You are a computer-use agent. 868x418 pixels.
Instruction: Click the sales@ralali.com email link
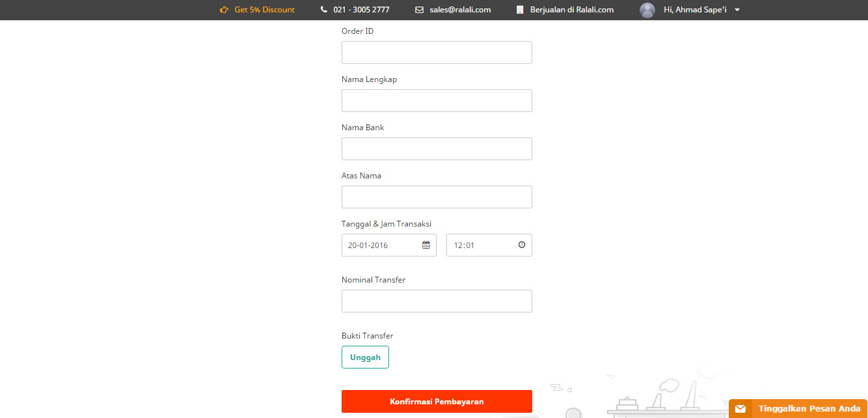tap(460, 10)
